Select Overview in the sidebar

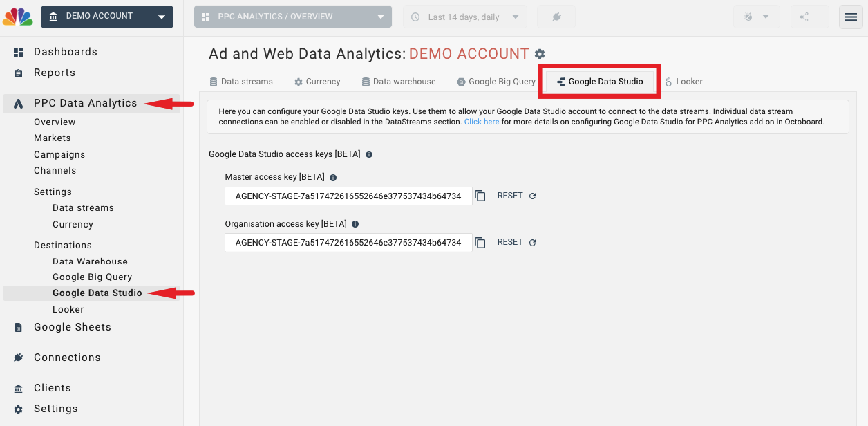pos(55,122)
